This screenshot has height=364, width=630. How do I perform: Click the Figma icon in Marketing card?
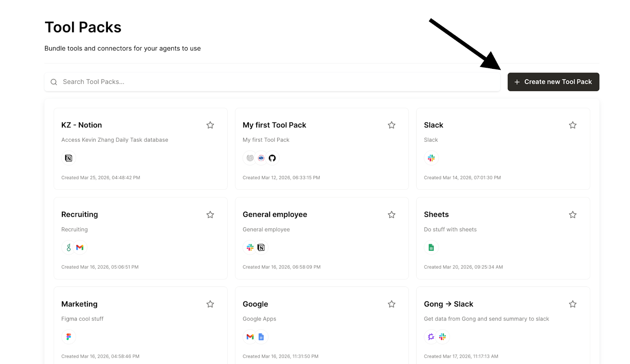coord(69,337)
